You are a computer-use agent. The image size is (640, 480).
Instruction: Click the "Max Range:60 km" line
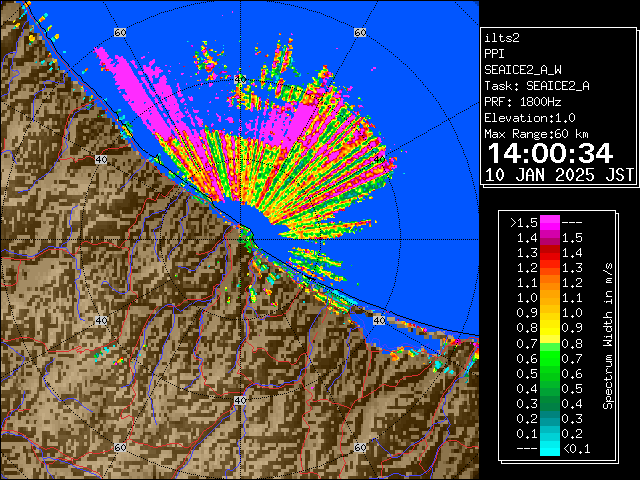click(536, 134)
